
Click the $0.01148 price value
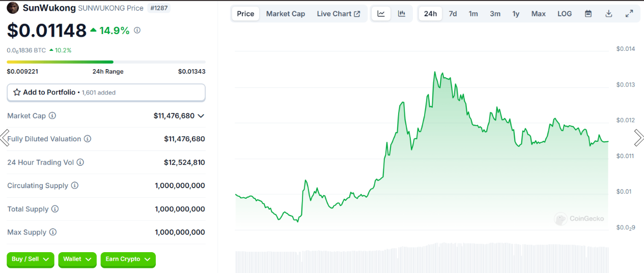(46, 31)
